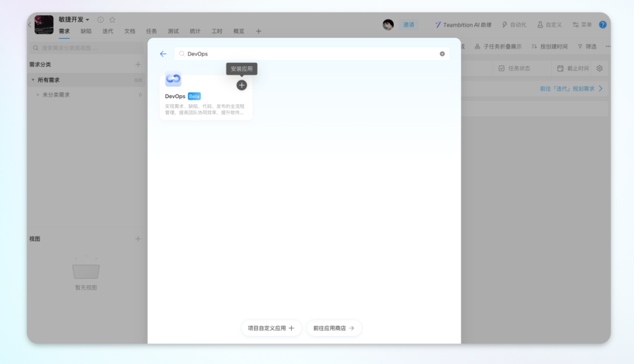Switch to the 概览 tab

[239, 31]
